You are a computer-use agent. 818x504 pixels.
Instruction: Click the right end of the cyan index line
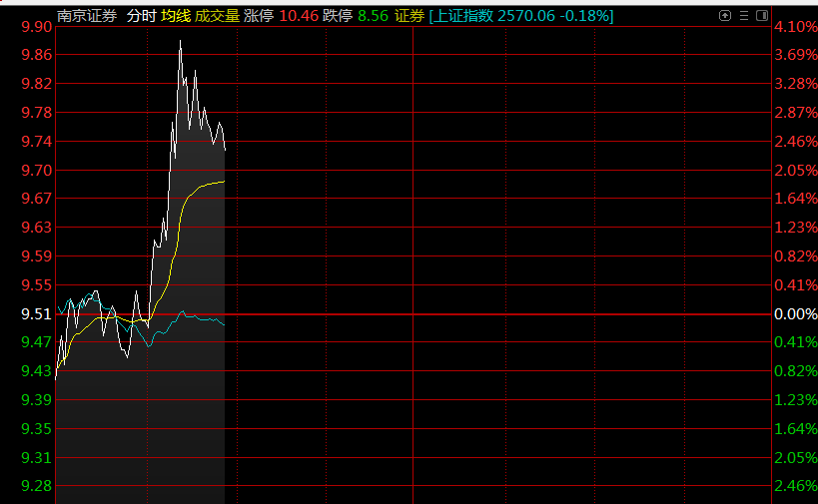coord(224,324)
